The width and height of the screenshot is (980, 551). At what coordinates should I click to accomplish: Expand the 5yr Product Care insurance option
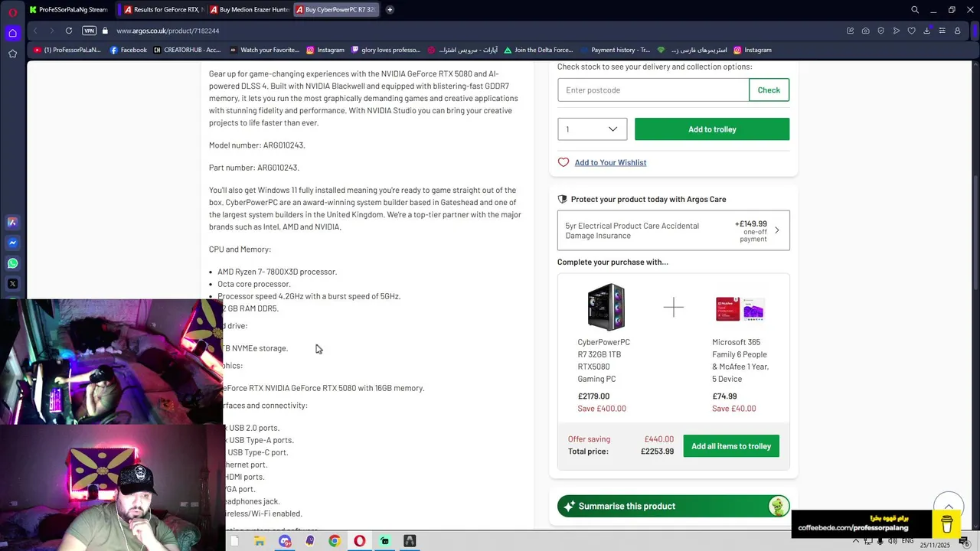coord(673,230)
